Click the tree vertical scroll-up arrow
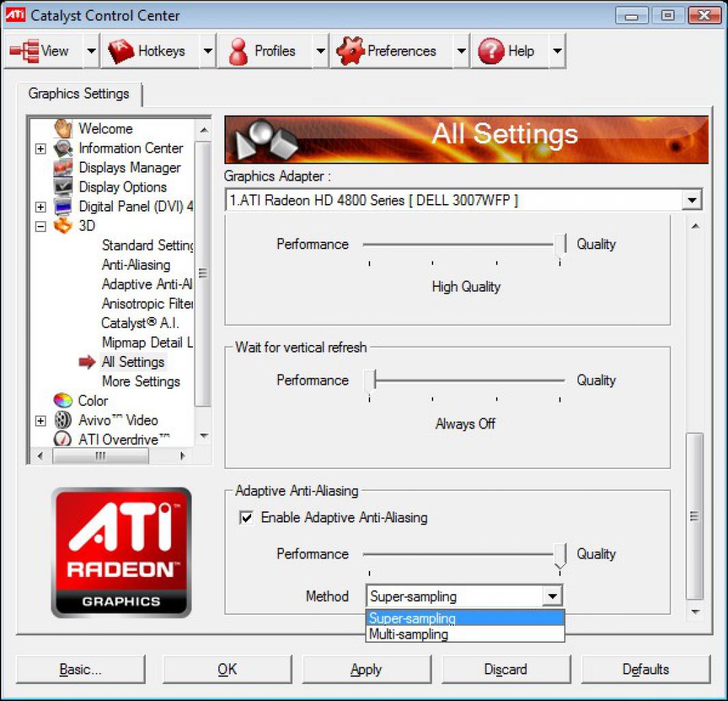This screenshot has height=701, width=728. click(203, 130)
